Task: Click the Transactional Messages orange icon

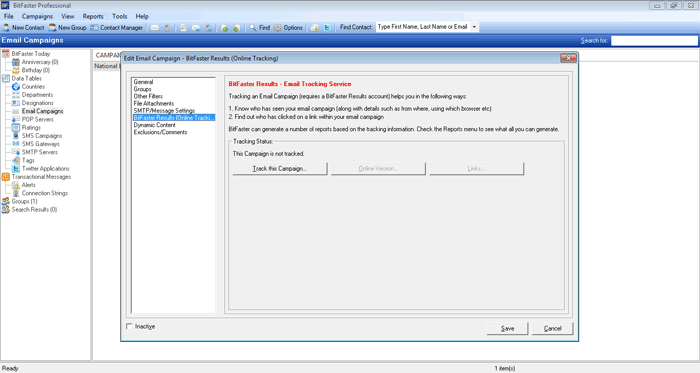Action: pos(6,177)
